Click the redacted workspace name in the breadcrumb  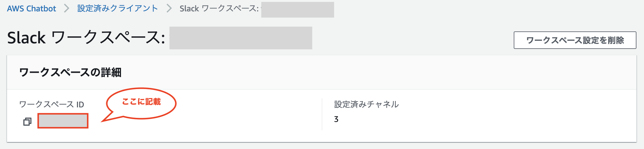click(298, 10)
